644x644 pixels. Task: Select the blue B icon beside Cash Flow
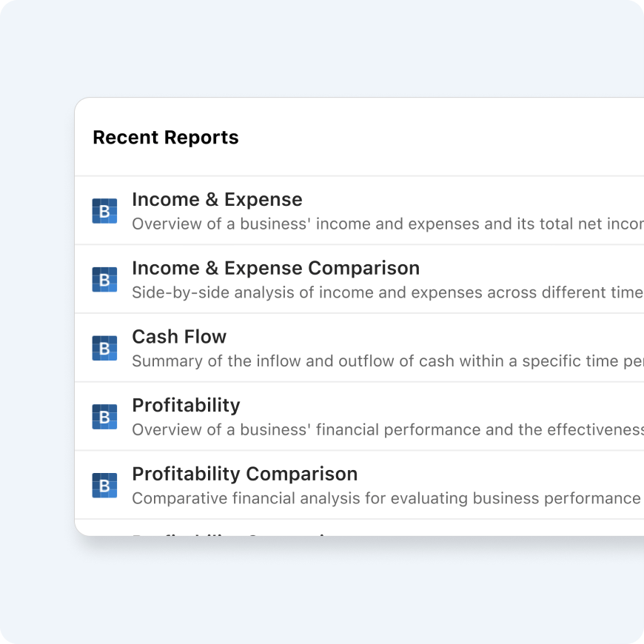tap(104, 348)
